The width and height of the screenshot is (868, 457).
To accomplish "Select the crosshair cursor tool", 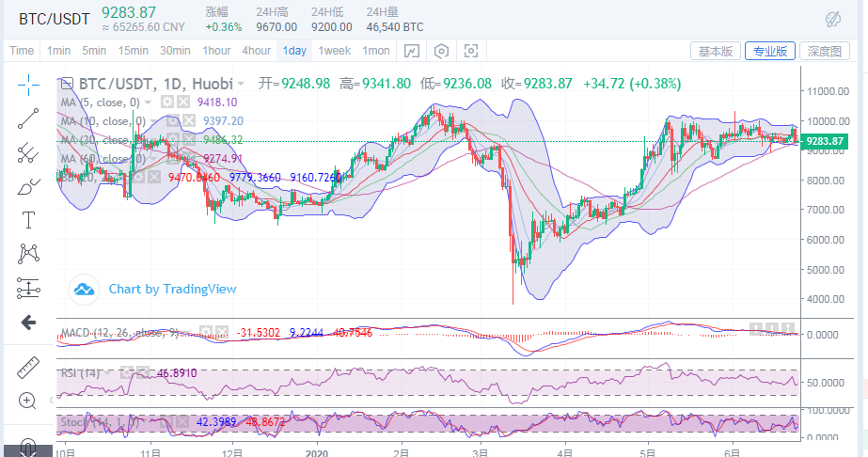I will 28,85.
